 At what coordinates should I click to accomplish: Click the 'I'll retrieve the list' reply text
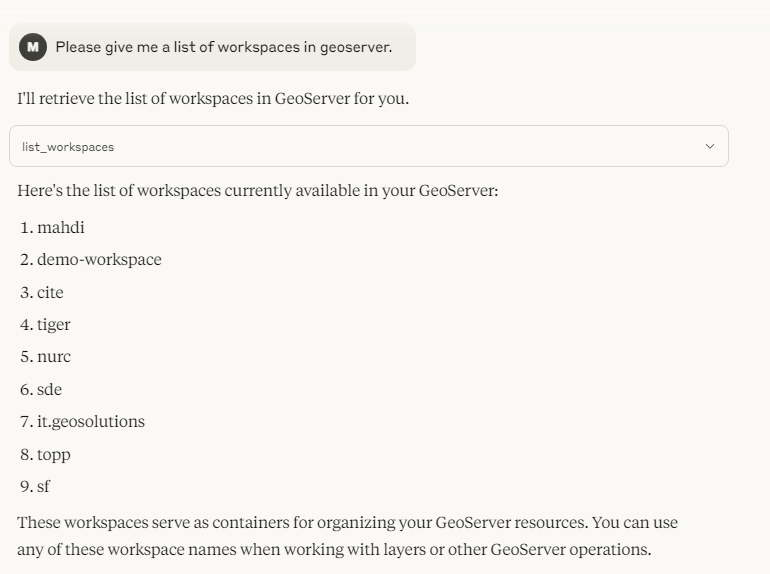(x=213, y=99)
